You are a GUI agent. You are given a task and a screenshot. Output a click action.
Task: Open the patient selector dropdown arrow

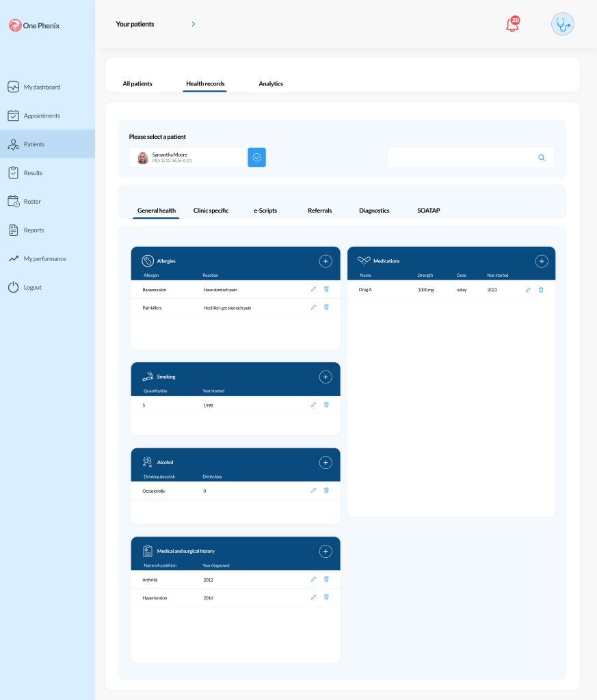[x=256, y=157]
